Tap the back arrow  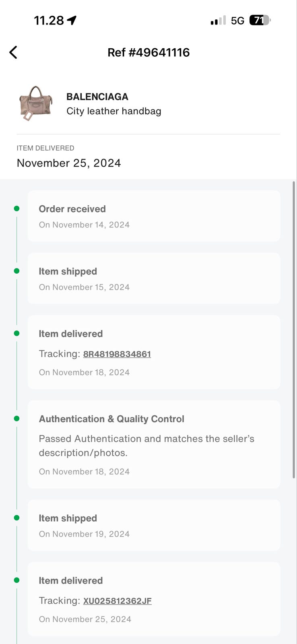(x=13, y=52)
